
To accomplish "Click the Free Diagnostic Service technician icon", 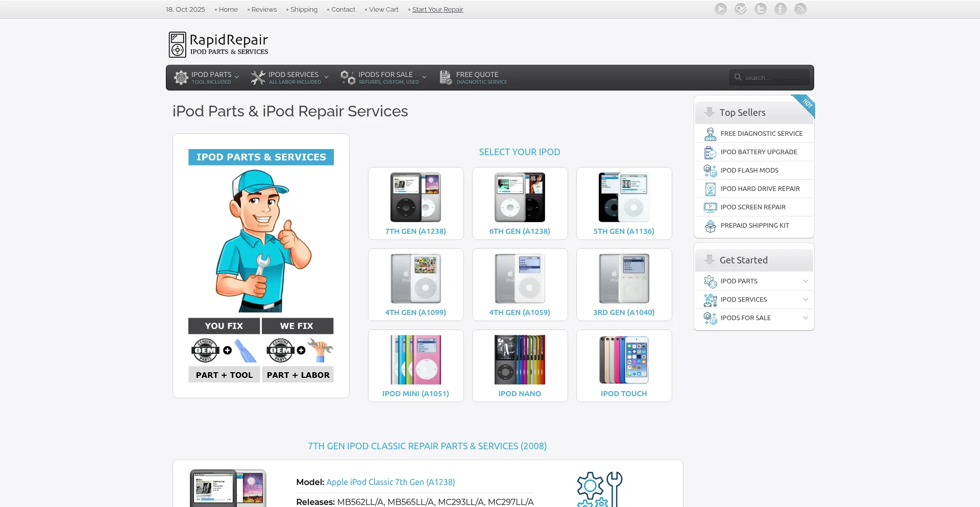I will 710,134.
